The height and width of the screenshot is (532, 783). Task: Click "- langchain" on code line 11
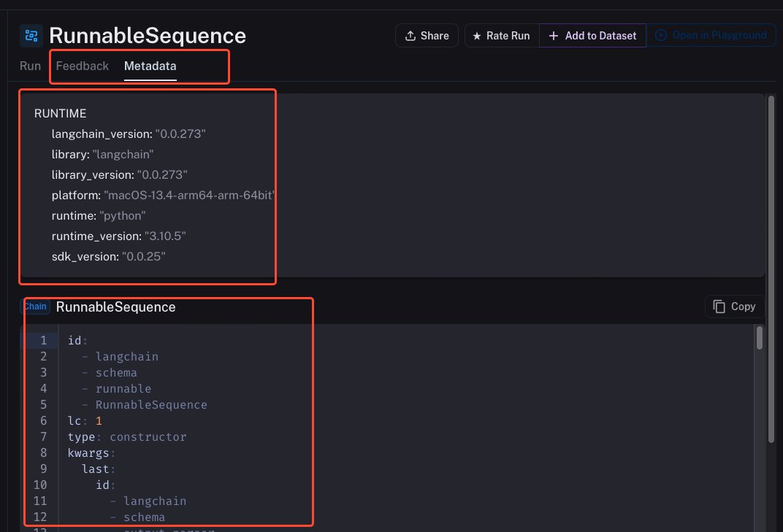click(x=148, y=501)
